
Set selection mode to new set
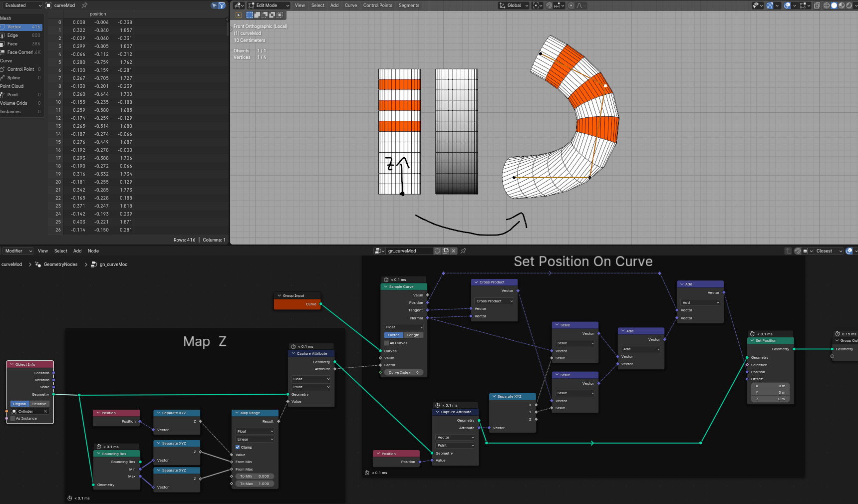pos(250,15)
